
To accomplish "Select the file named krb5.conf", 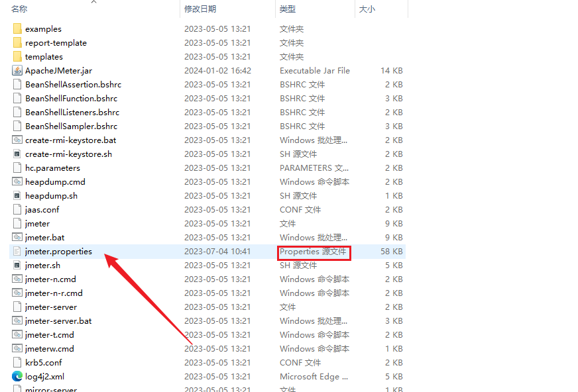I will pos(44,363).
